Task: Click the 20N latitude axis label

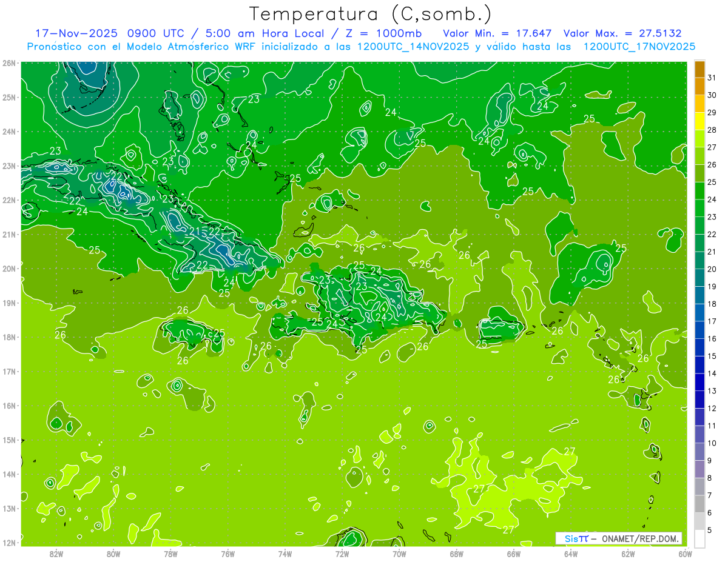Action: tap(8, 268)
